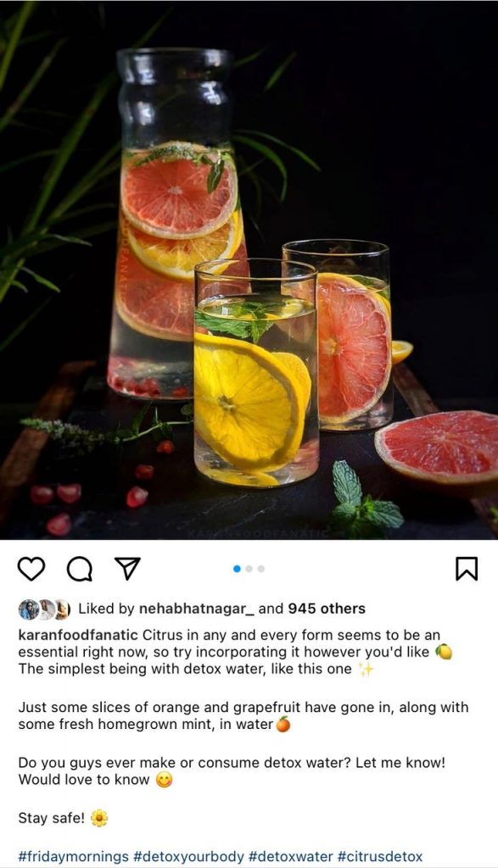Tap the sunflower emoji after Stay safe
This screenshot has width=498, height=868.
pyautogui.click(x=99, y=818)
